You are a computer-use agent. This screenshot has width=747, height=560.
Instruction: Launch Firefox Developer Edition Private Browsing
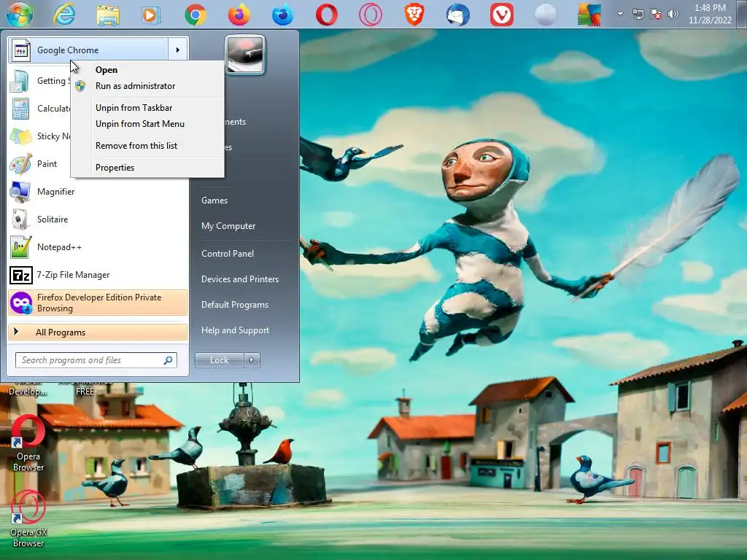(x=98, y=303)
